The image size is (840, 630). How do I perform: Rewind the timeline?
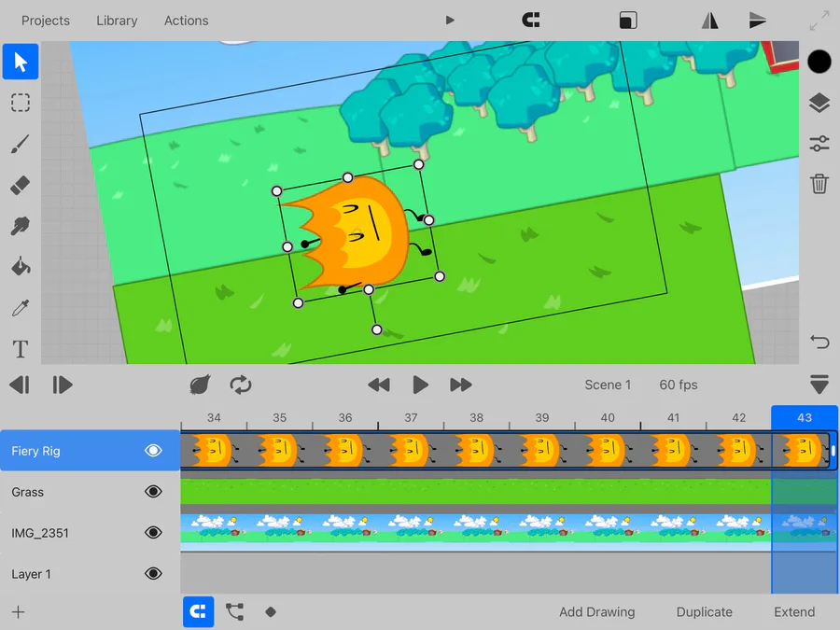379,385
